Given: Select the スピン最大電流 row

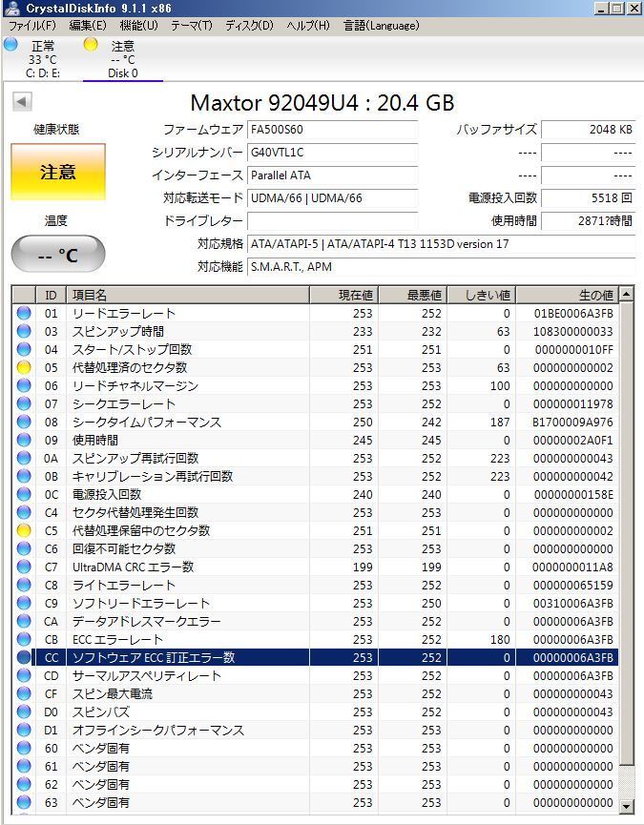Looking at the screenshot, I should (x=315, y=694).
